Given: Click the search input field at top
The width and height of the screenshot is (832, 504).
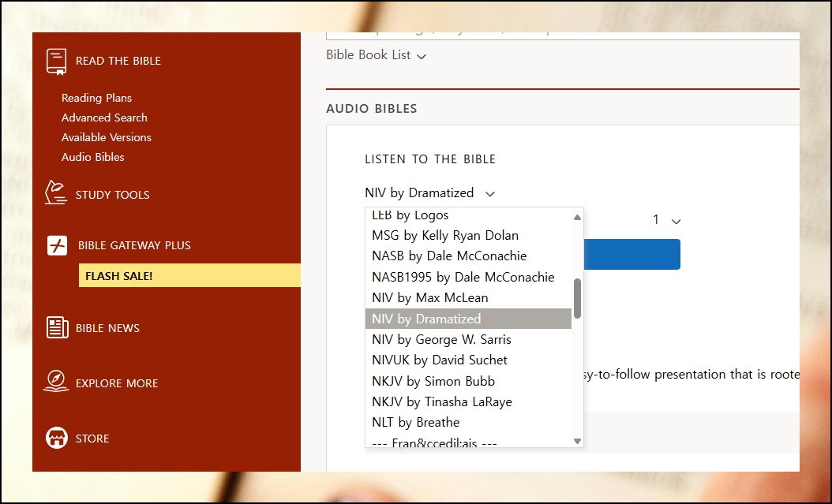Looking at the screenshot, I should pyautogui.click(x=563, y=35).
